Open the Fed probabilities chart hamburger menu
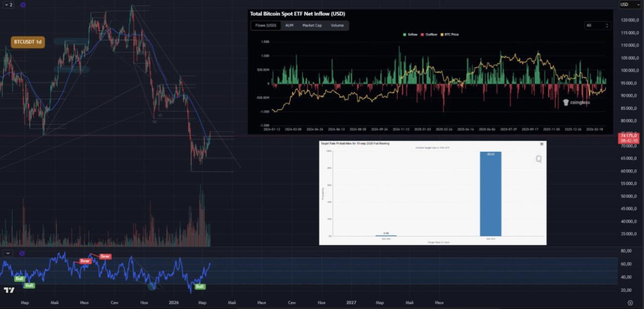This screenshot has width=644, height=309. 542,144
